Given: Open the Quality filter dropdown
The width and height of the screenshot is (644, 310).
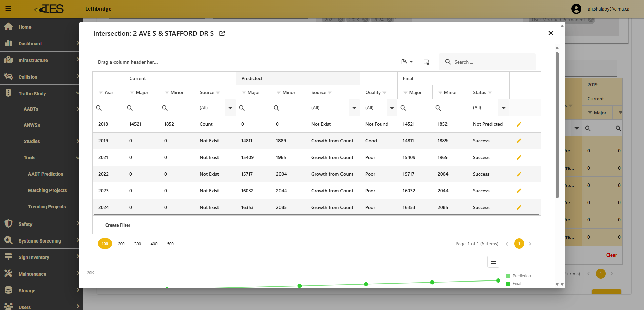Looking at the screenshot, I should (392, 108).
